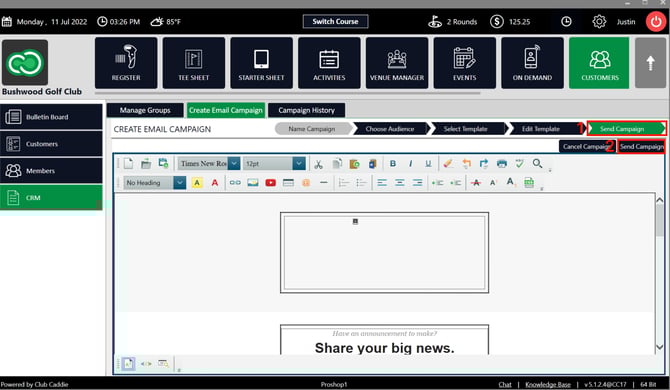Click the settings gear icon
Screen dimensions: 670x390
click(599, 21)
